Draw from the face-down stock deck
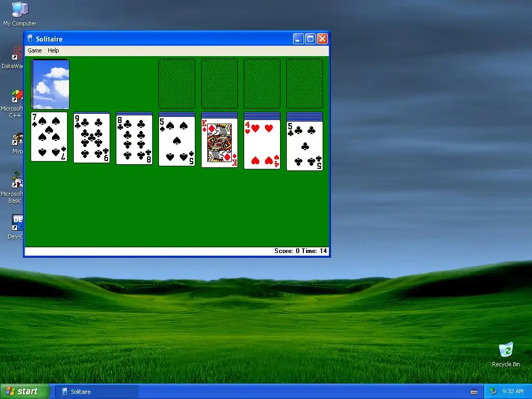Screen dimensions: 532x399 pos(51,84)
